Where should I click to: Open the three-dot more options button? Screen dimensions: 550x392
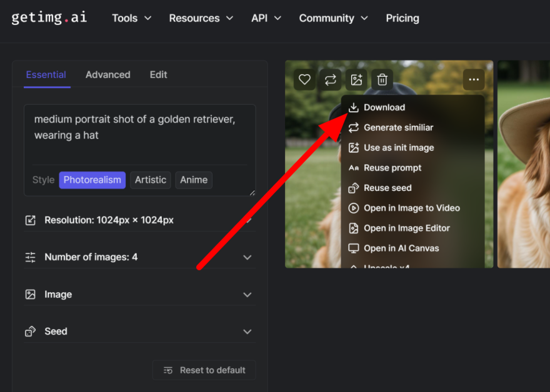[474, 80]
